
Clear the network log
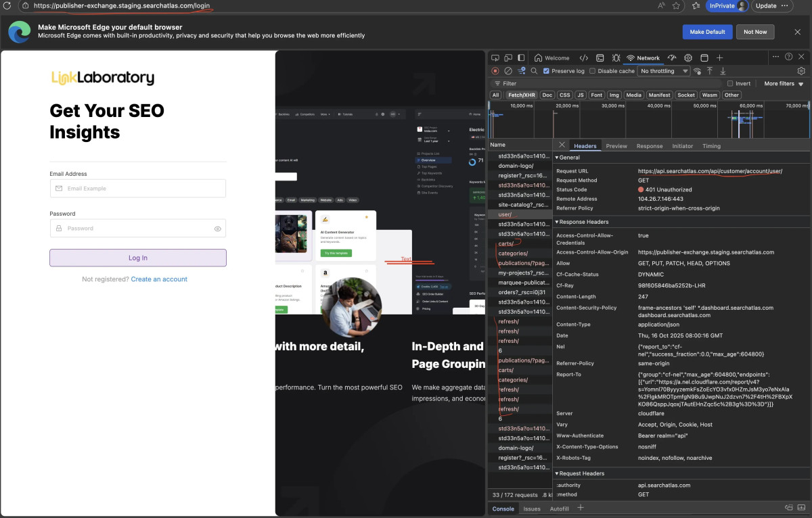coord(508,71)
